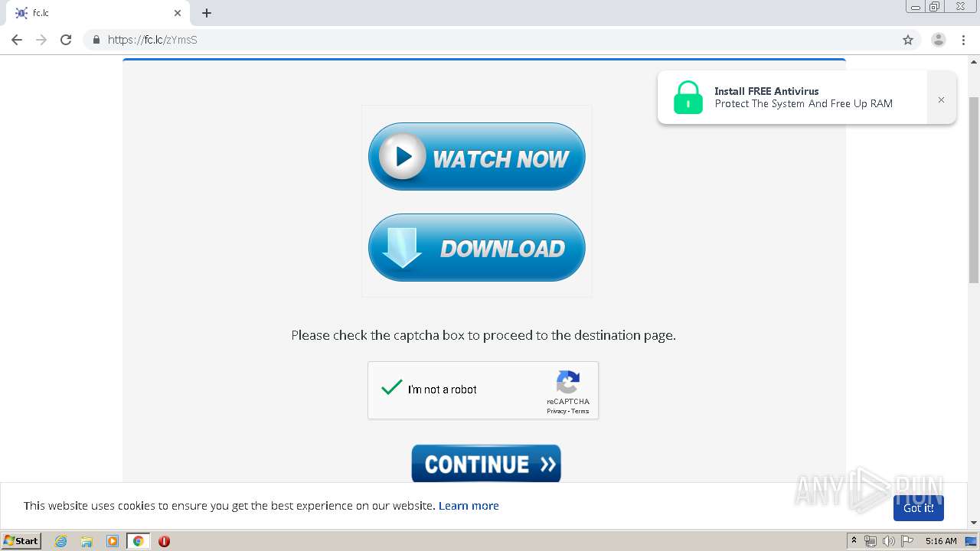Close the fc.lc tab
This screenshot has width=980, height=551.
178,13
